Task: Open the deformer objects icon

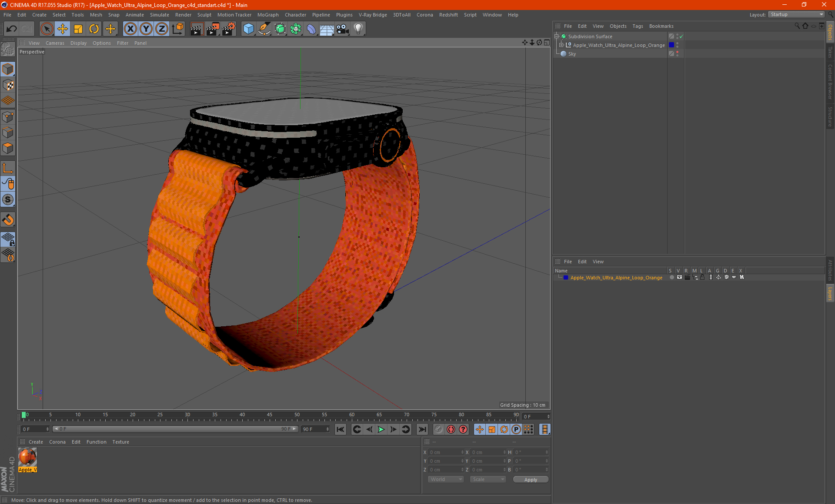Action: [311, 29]
